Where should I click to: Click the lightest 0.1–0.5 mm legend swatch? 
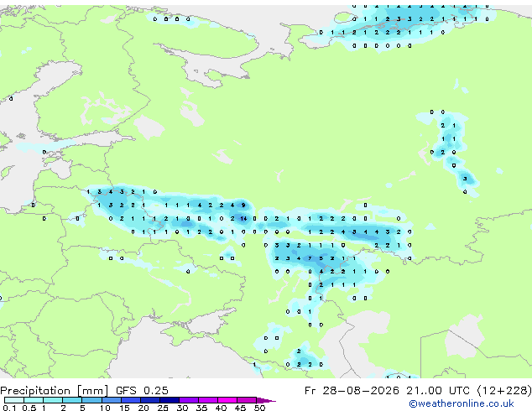(x=14, y=400)
